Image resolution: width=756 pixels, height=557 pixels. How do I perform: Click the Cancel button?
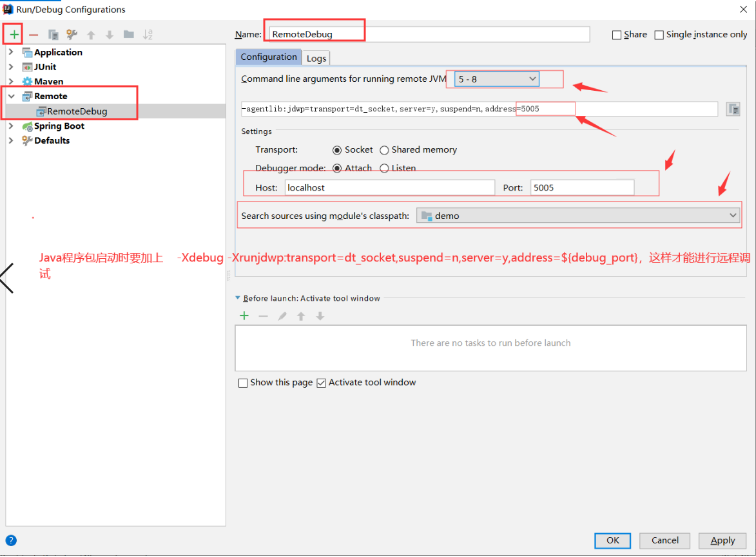point(664,541)
